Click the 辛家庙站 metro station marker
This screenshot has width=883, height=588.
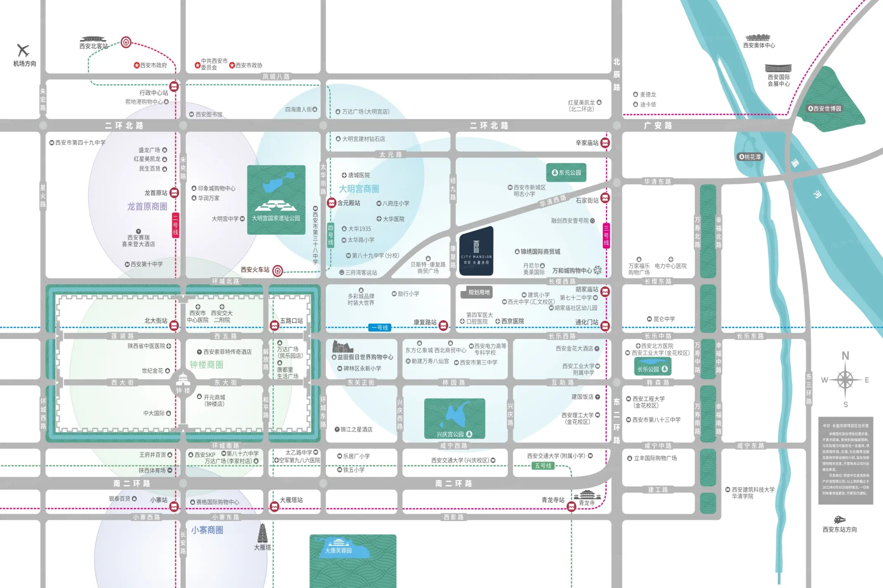(x=605, y=143)
